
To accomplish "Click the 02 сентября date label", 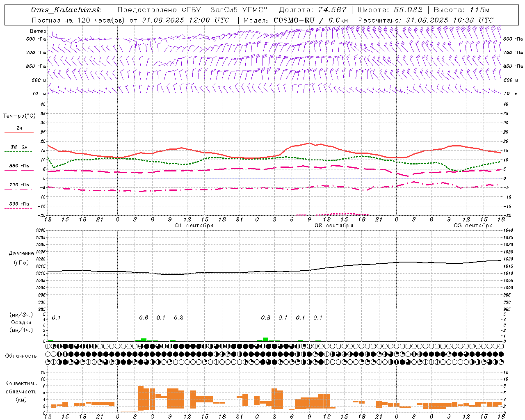I will [334, 226].
